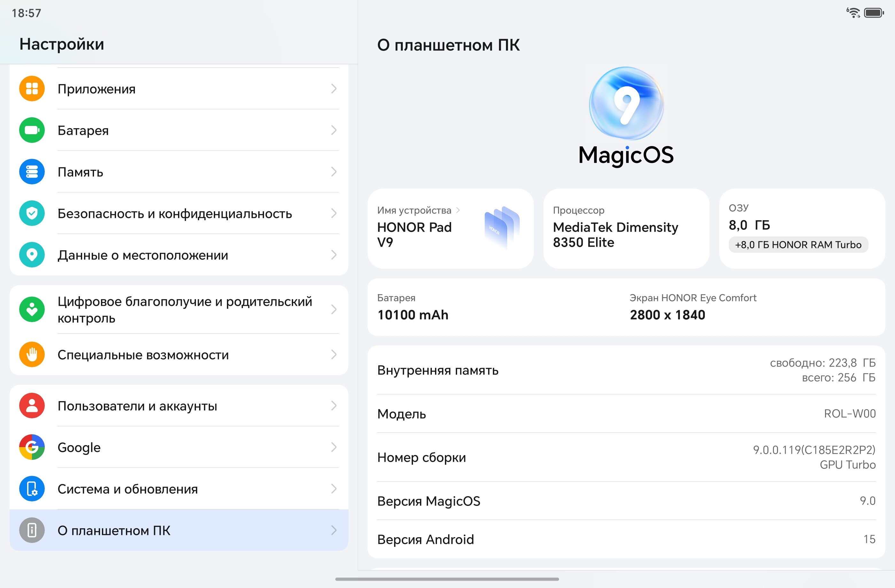Viewport: 895px width, 588px height.
Task: Tap the shield icon for Безопасность
Action: pyautogui.click(x=32, y=213)
